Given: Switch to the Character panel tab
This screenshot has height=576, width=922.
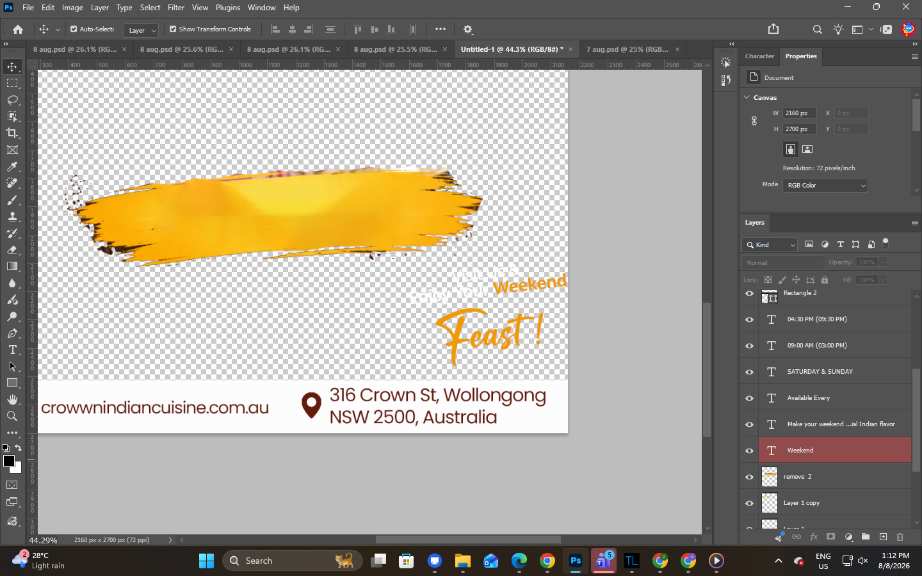Looking at the screenshot, I should 759,56.
